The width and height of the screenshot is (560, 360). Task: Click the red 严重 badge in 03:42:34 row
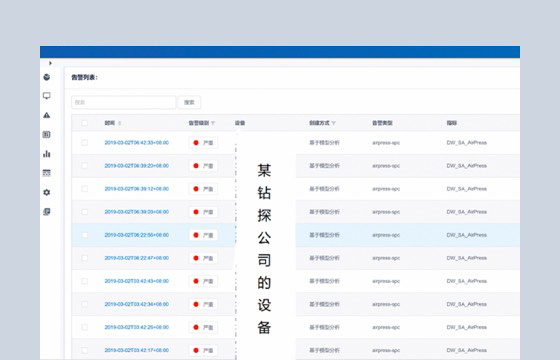203,304
